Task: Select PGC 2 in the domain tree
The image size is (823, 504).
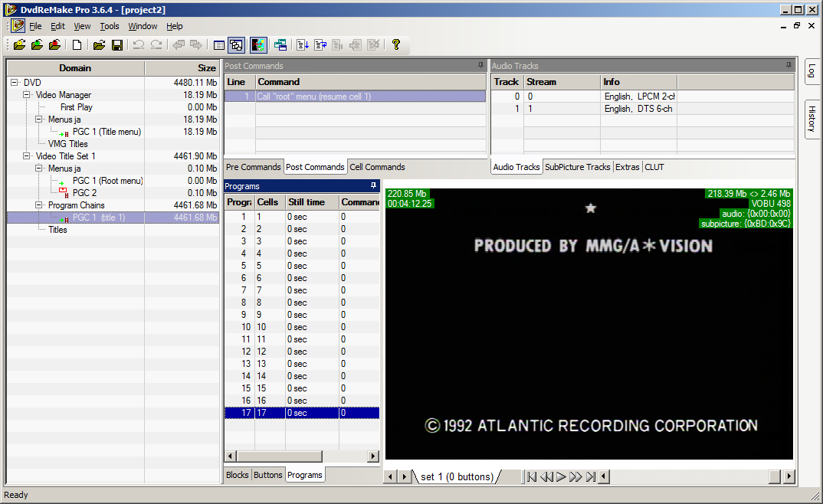Action: click(x=84, y=193)
